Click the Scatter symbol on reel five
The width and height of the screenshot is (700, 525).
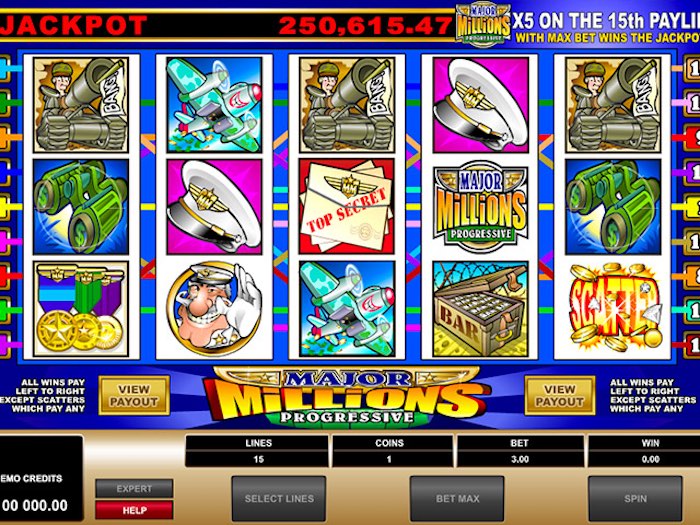click(613, 307)
